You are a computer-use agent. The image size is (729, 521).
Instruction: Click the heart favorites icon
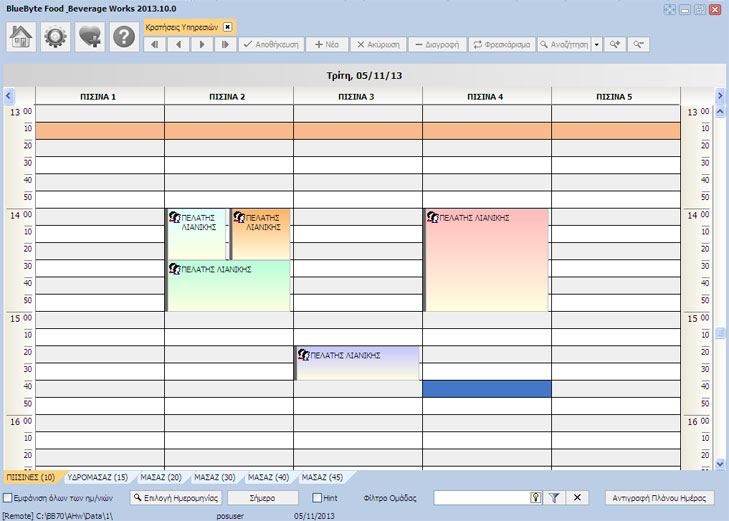pyautogui.click(x=90, y=36)
